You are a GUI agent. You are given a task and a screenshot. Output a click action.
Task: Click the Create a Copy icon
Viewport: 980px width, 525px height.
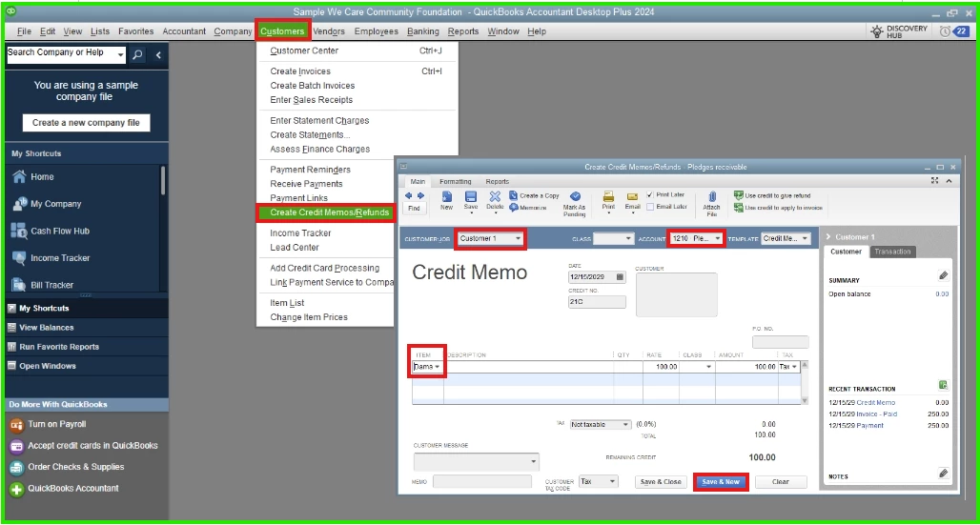(x=513, y=195)
